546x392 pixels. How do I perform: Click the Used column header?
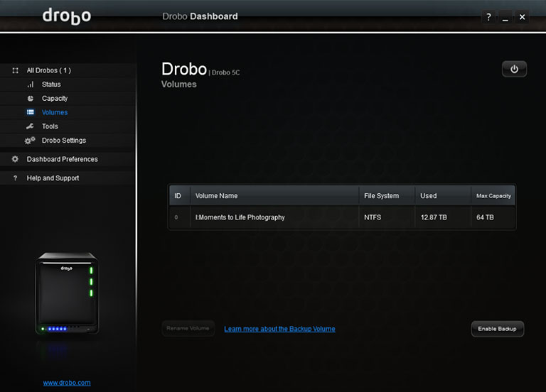click(443, 196)
